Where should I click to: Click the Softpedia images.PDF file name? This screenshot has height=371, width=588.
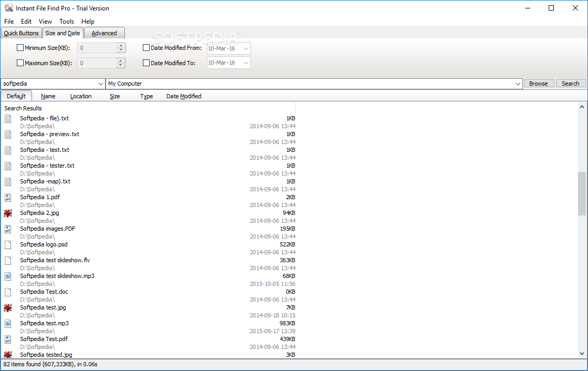pos(48,229)
